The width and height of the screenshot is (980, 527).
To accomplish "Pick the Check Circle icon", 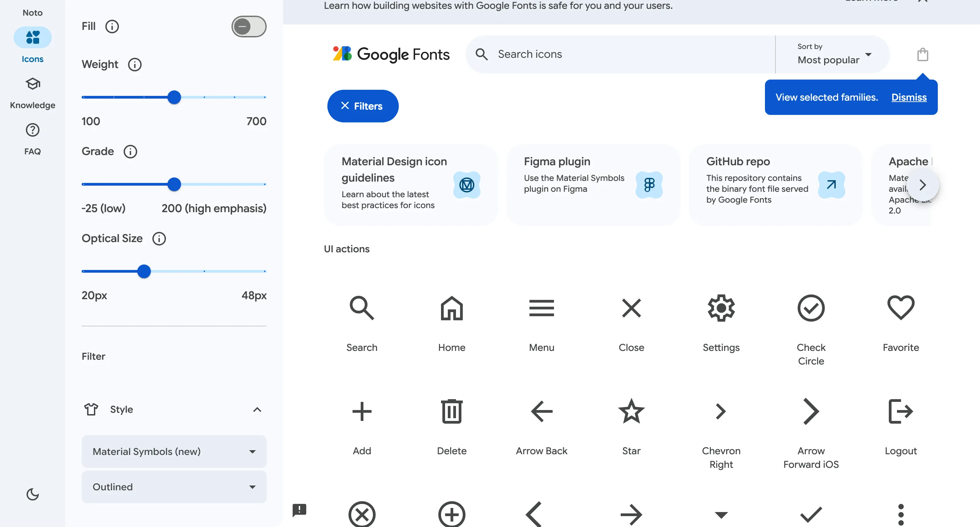I will click(x=811, y=308).
